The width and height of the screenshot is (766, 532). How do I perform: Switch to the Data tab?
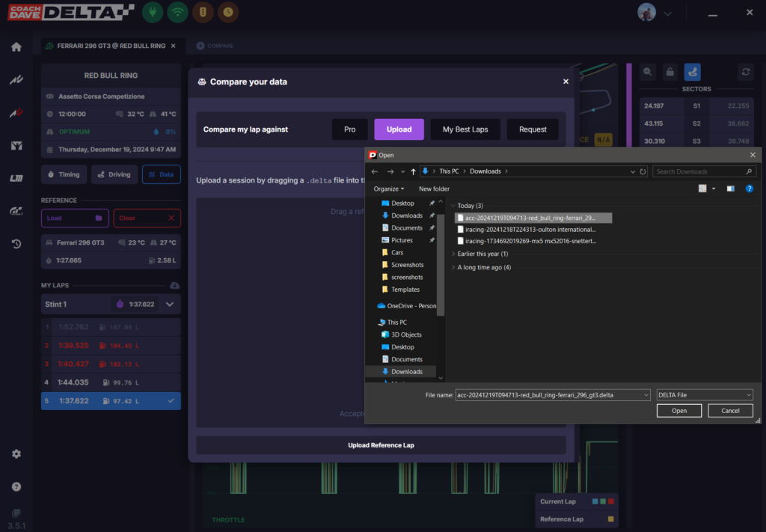pos(162,174)
